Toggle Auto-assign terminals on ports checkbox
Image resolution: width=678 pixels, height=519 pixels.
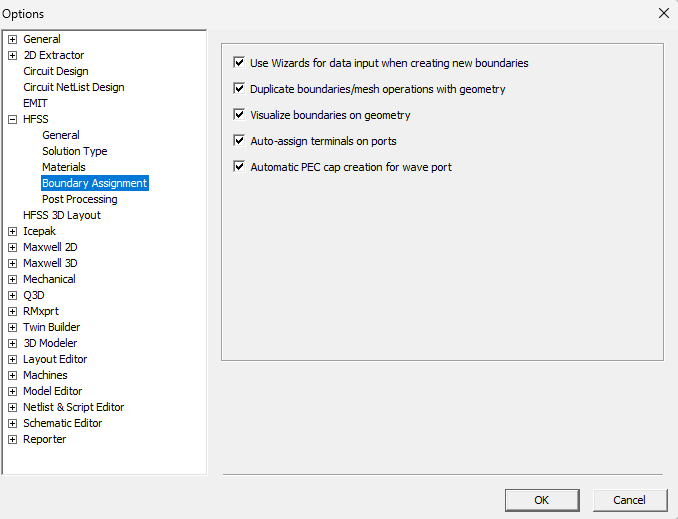coord(239,141)
